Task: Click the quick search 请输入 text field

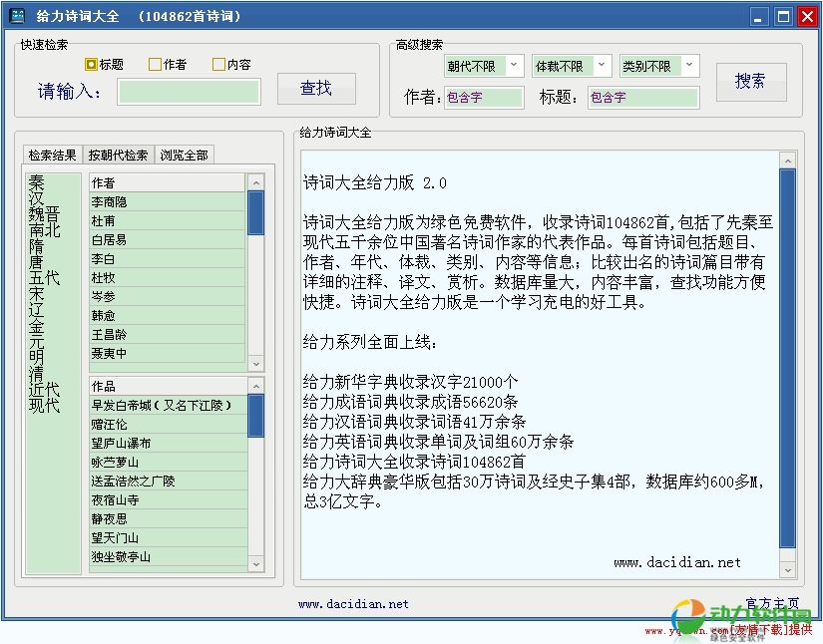Action: pyautogui.click(x=189, y=92)
